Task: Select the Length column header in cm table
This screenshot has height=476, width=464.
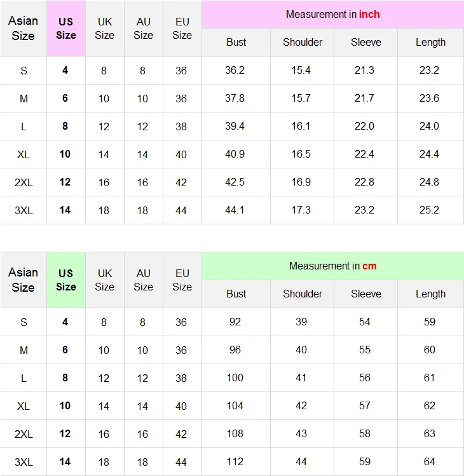Action: (430, 294)
